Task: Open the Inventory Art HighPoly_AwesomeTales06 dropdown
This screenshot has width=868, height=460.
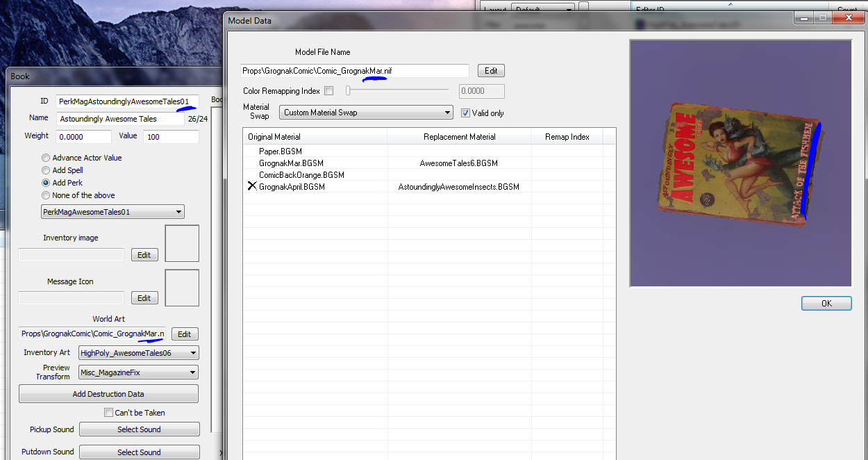Action: (x=139, y=353)
